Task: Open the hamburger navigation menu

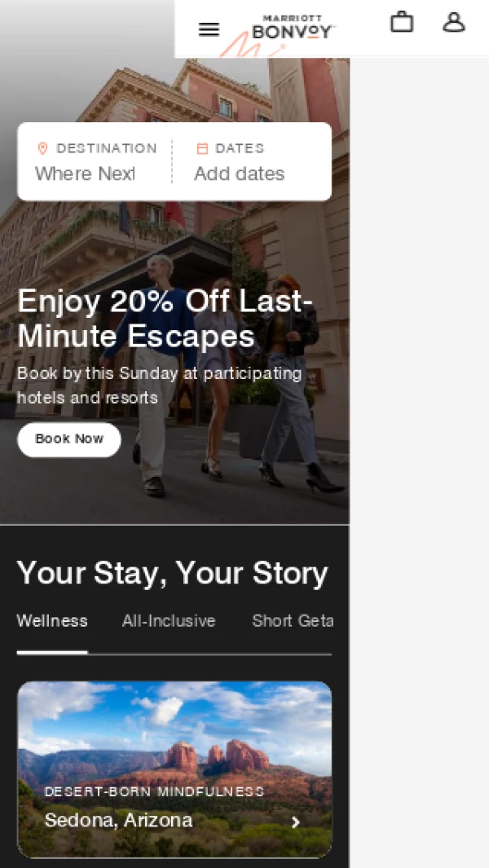Action: (x=209, y=29)
